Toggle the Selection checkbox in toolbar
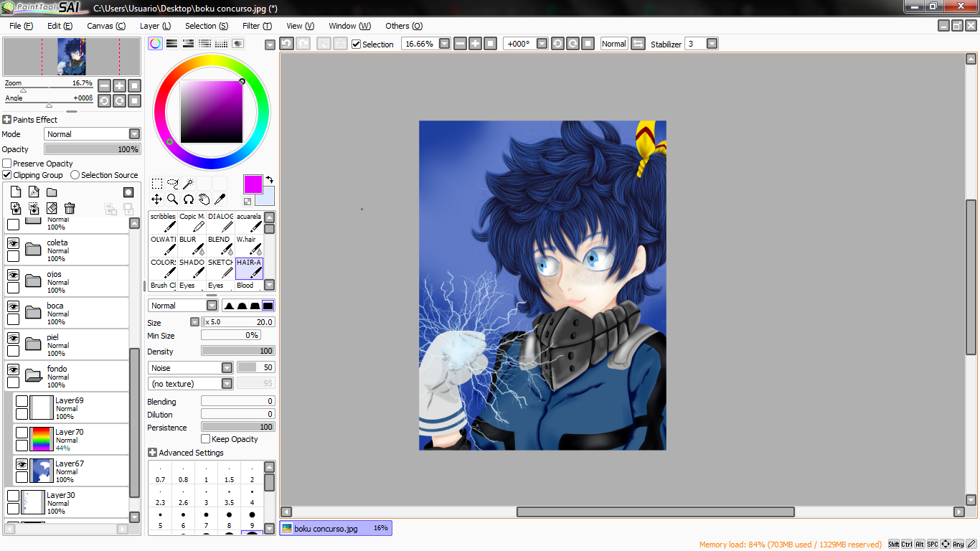 point(357,44)
